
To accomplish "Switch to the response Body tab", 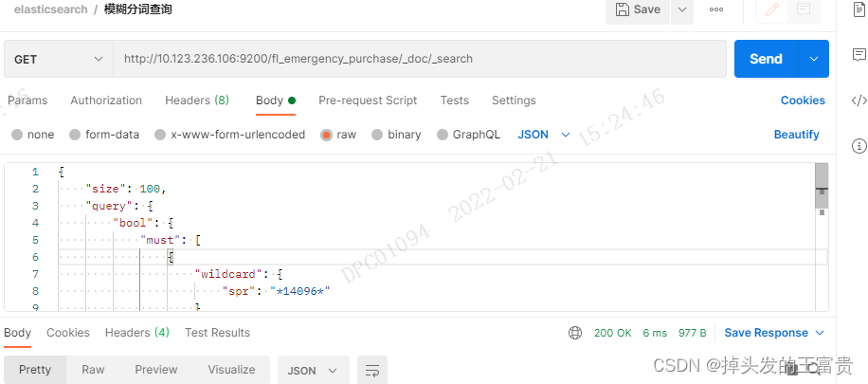I will 18,333.
